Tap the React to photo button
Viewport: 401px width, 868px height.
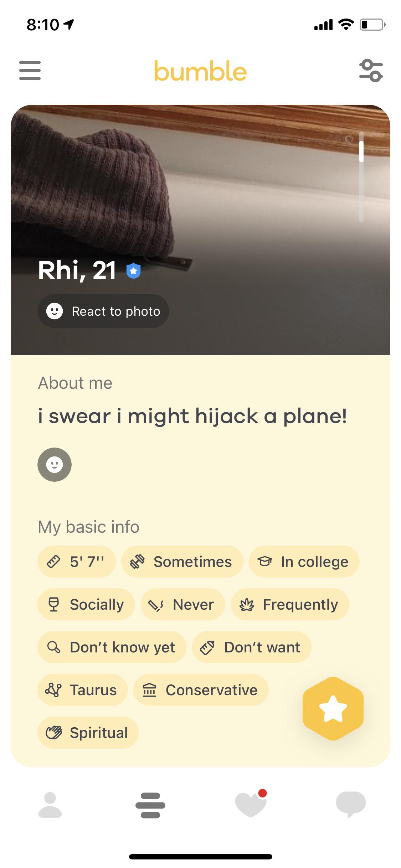(103, 311)
